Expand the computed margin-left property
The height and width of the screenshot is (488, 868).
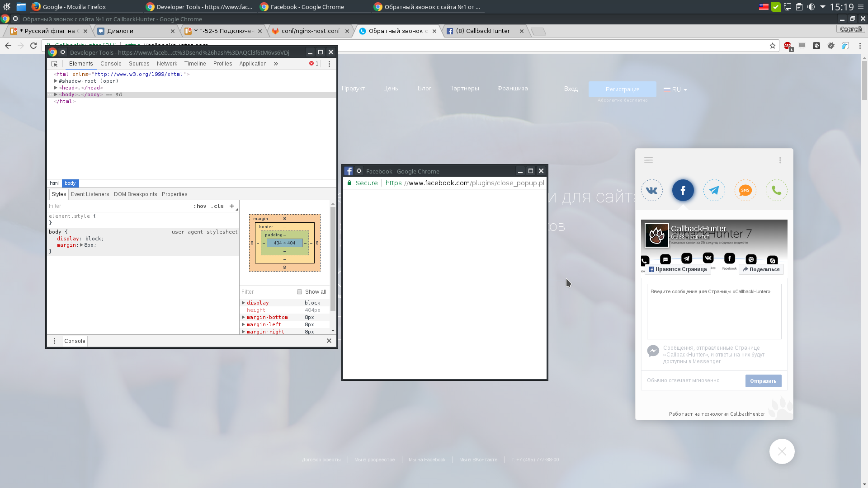(243, 324)
